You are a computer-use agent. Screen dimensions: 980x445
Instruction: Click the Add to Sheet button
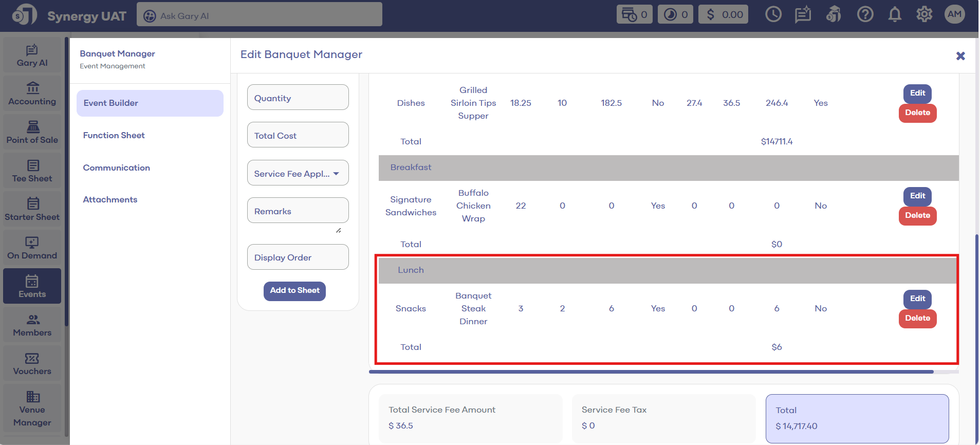(x=294, y=291)
